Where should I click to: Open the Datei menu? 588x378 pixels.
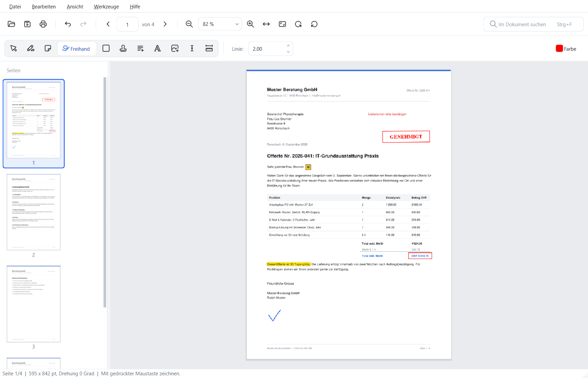pos(15,6)
